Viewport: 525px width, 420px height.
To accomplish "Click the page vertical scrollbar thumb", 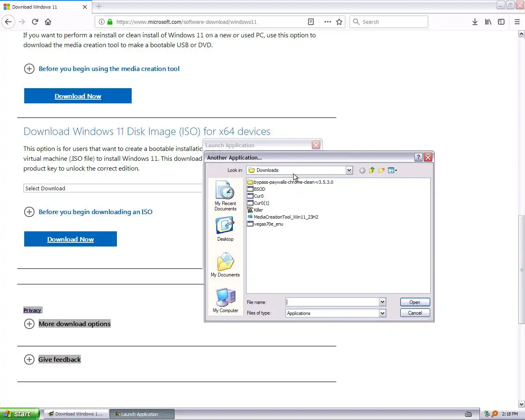I will [521, 269].
